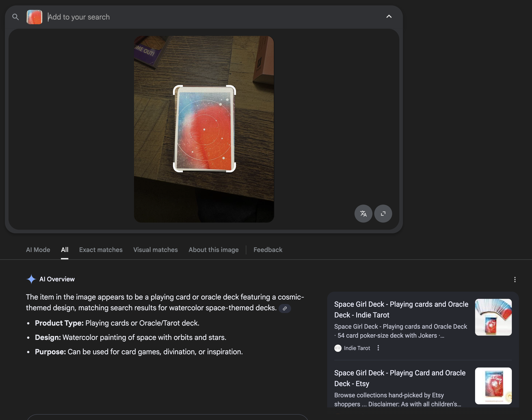Image resolution: width=532 pixels, height=420 pixels.
Task: Click the Indie Tarot site favicon
Action: pyautogui.click(x=338, y=348)
